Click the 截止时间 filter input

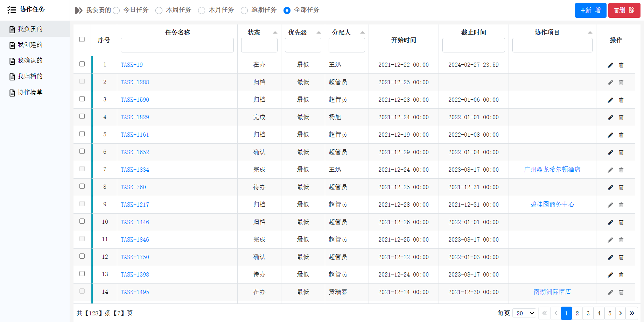(474, 45)
